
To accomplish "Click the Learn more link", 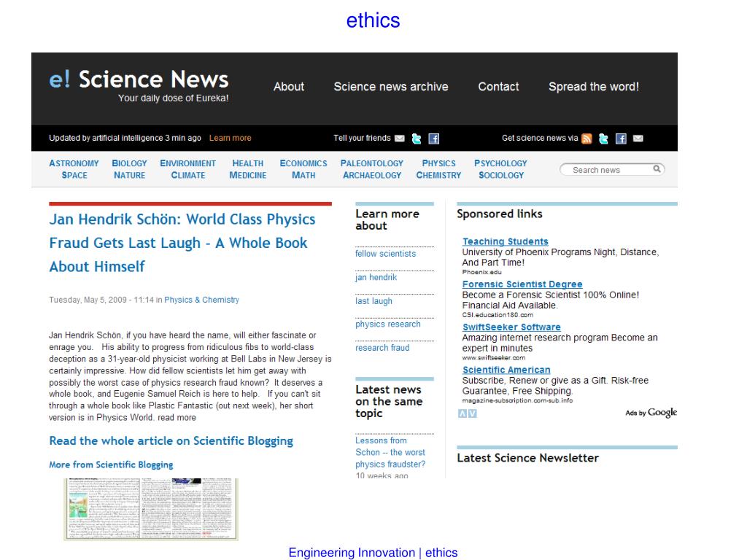I will click(230, 138).
